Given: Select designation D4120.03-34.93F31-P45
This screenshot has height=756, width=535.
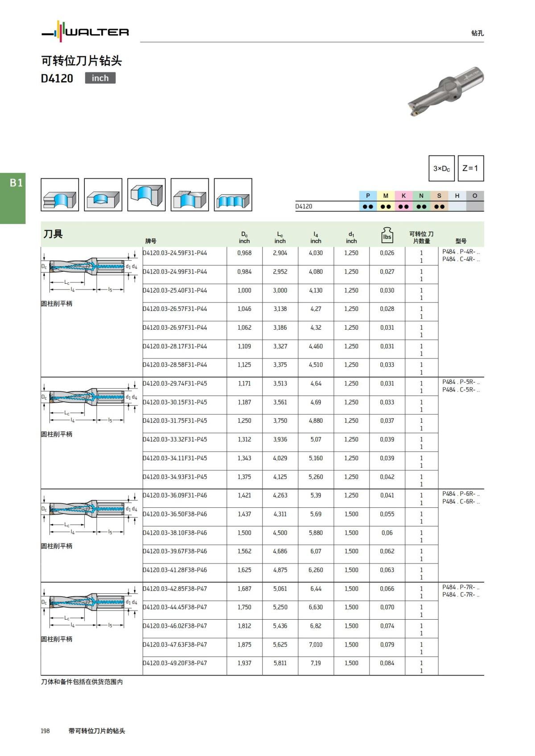Looking at the screenshot, I should click(x=175, y=477).
